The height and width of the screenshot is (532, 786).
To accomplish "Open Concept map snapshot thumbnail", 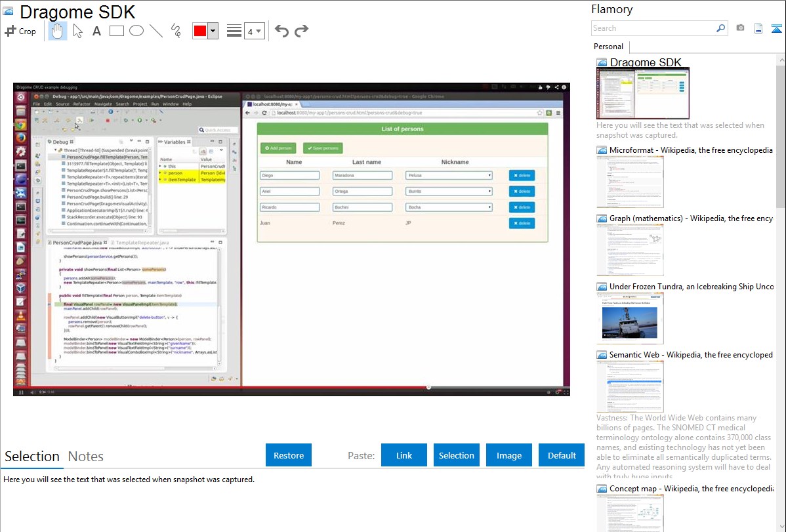I will (630, 513).
